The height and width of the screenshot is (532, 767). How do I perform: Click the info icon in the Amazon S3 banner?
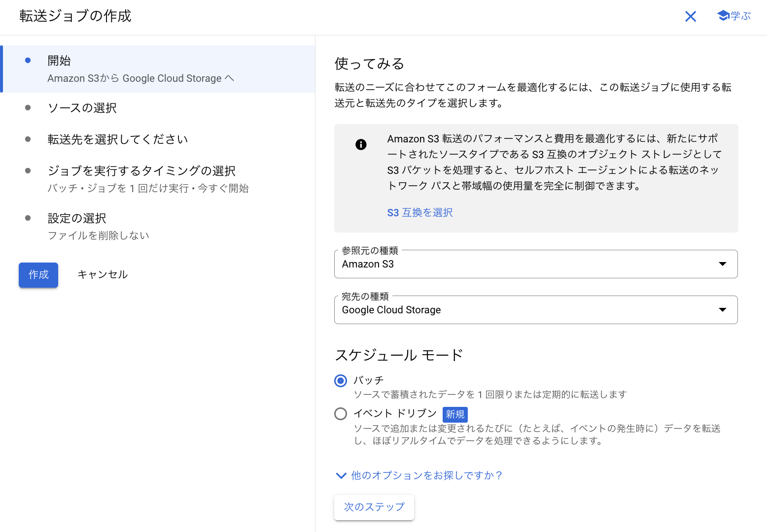[361, 145]
